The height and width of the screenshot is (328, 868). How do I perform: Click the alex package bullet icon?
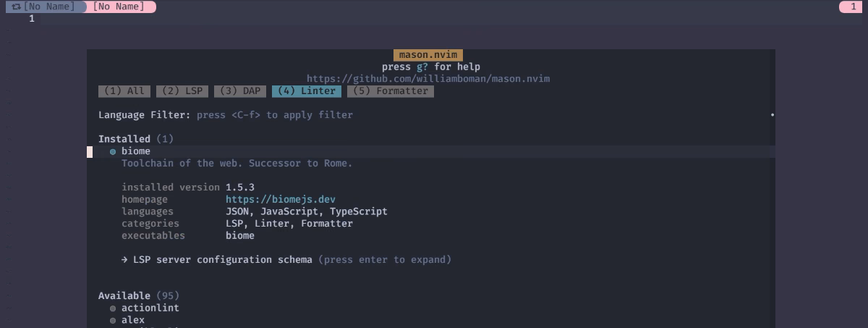(113, 320)
